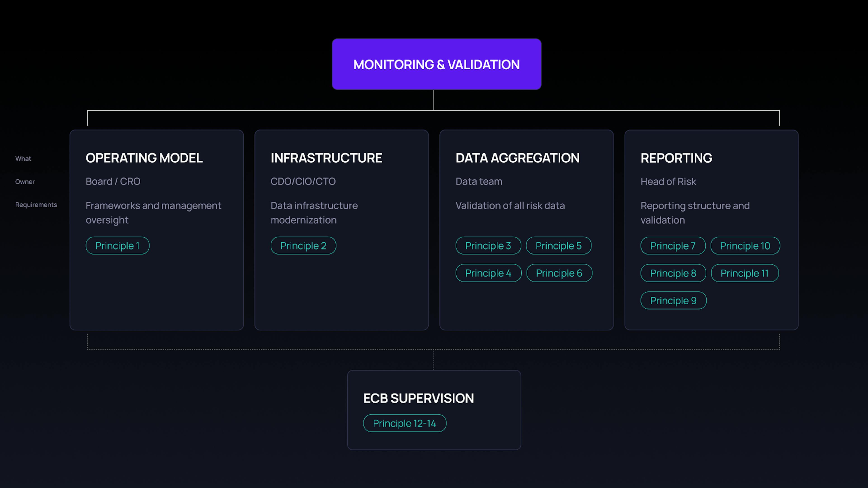Select the Data Aggregation heading

517,158
